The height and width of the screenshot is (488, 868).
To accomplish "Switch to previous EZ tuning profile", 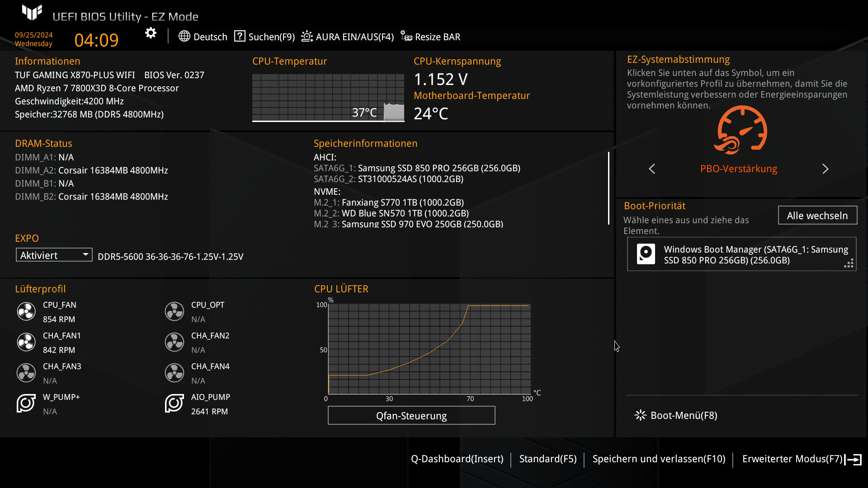I will (x=652, y=169).
